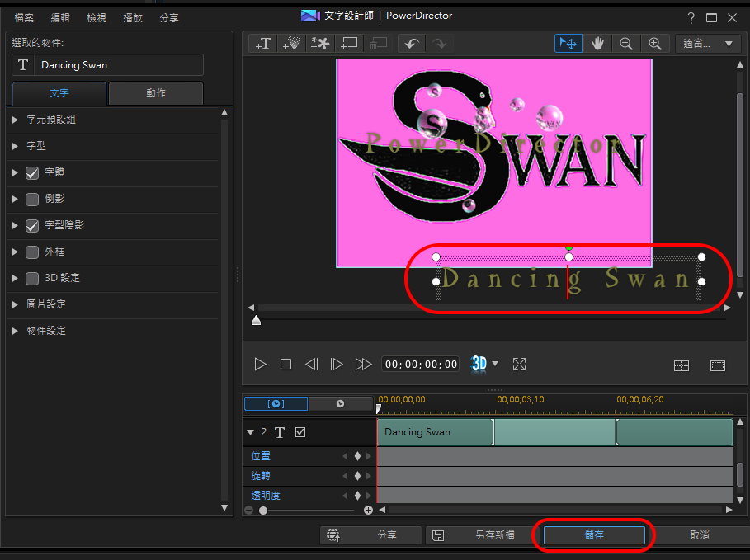The height and width of the screenshot is (560, 750).
Task: Click the undo arrow in toolbar
Action: (x=410, y=44)
